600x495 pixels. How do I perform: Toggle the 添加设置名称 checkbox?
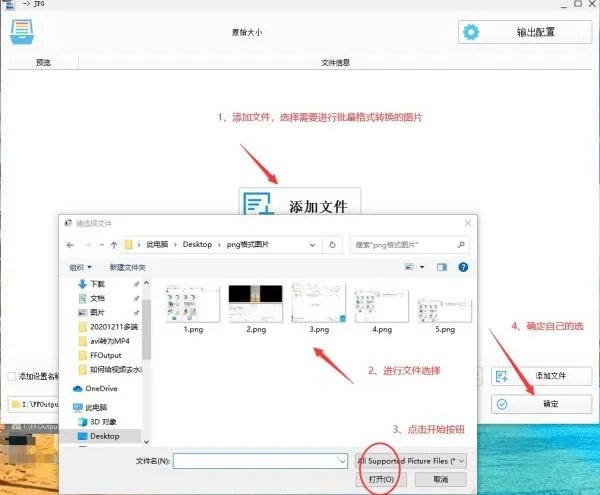click(12, 376)
